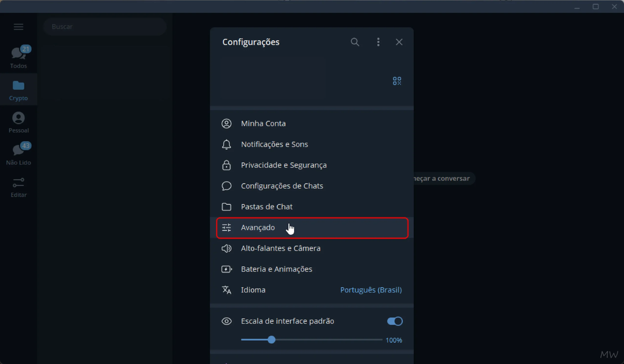Viewport: 624px width, 364px height.
Task: Switch to the Pessoal folder
Action: click(x=19, y=122)
